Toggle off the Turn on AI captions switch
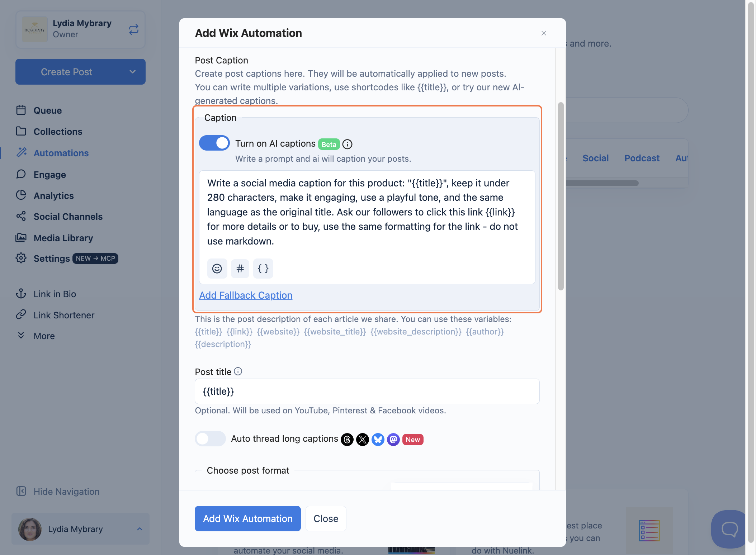The image size is (756, 555). pos(214,143)
